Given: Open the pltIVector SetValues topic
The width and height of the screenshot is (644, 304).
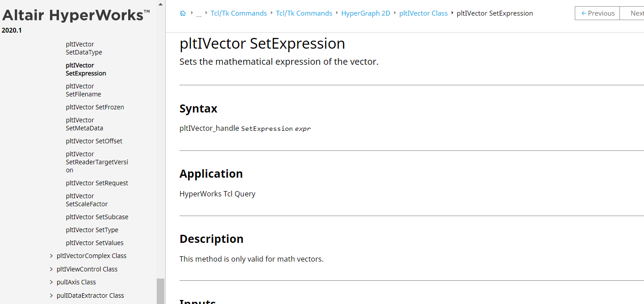Looking at the screenshot, I should click(x=95, y=243).
